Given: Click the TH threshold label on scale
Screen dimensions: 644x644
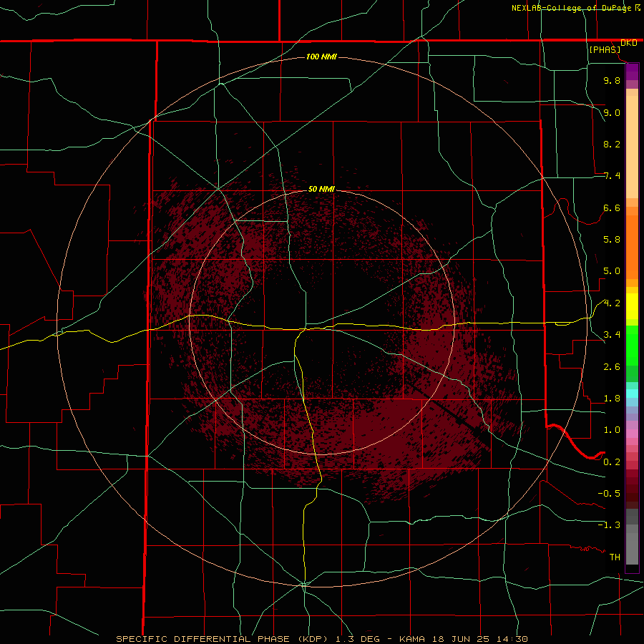Looking at the screenshot, I should click(x=615, y=557).
